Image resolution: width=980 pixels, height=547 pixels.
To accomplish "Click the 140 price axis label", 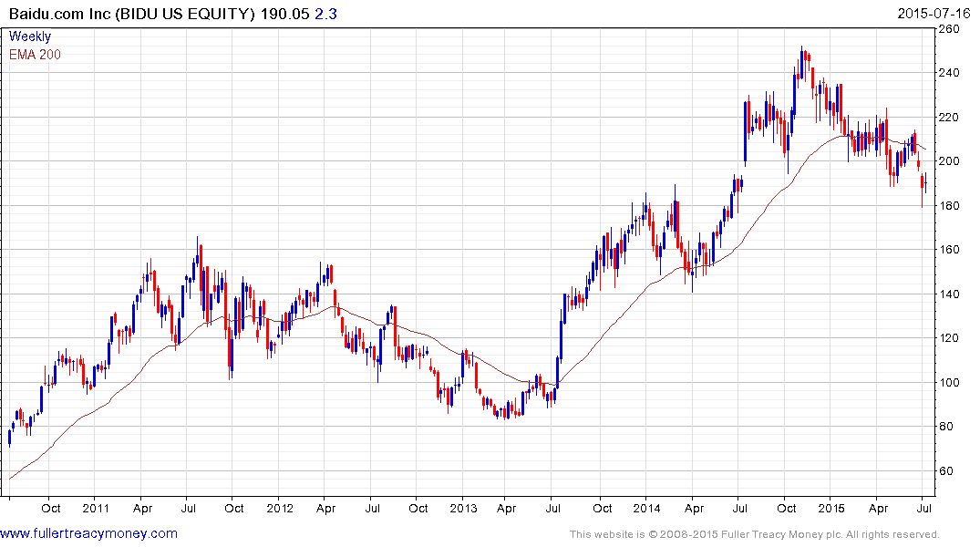I will coord(949,294).
